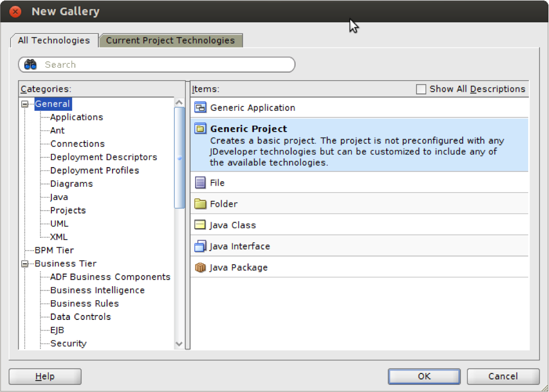Select the Security category

click(68, 343)
